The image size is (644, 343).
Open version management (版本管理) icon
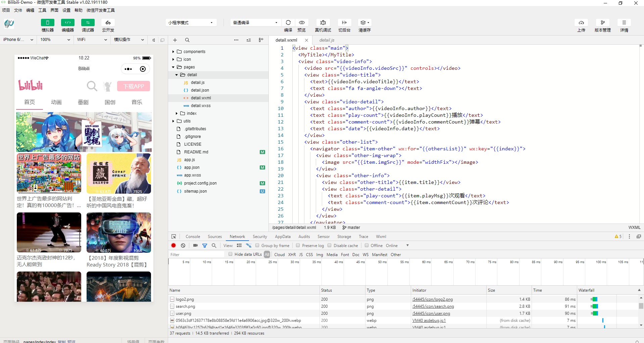click(x=603, y=22)
